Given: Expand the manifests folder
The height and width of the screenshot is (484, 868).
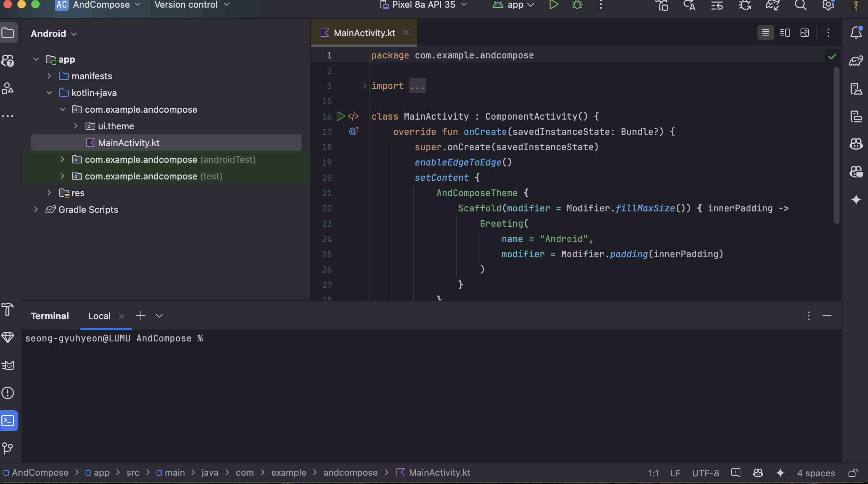Looking at the screenshot, I should 49,76.
